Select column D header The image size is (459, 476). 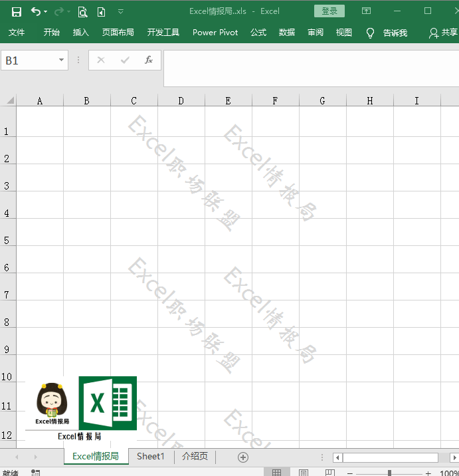181,100
